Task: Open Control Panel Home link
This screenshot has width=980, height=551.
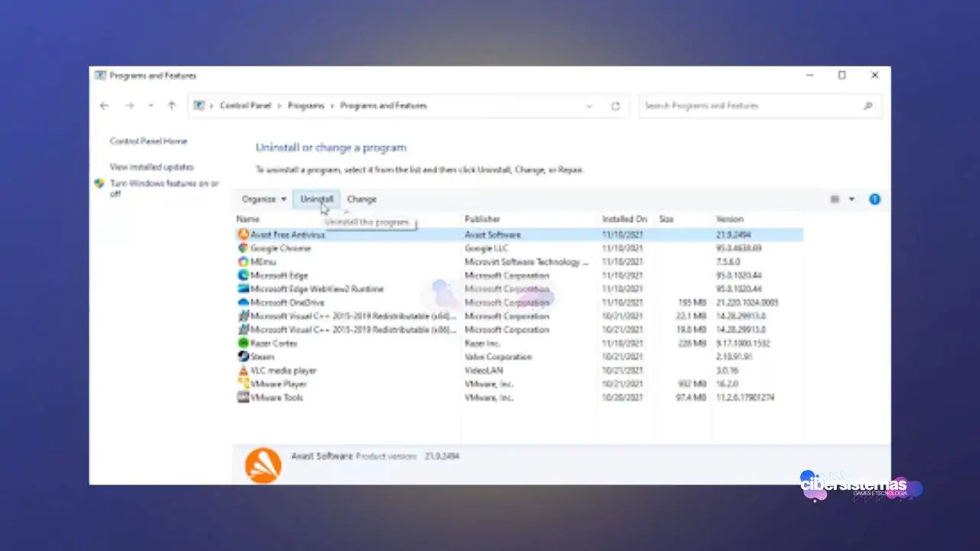Action: [149, 142]
